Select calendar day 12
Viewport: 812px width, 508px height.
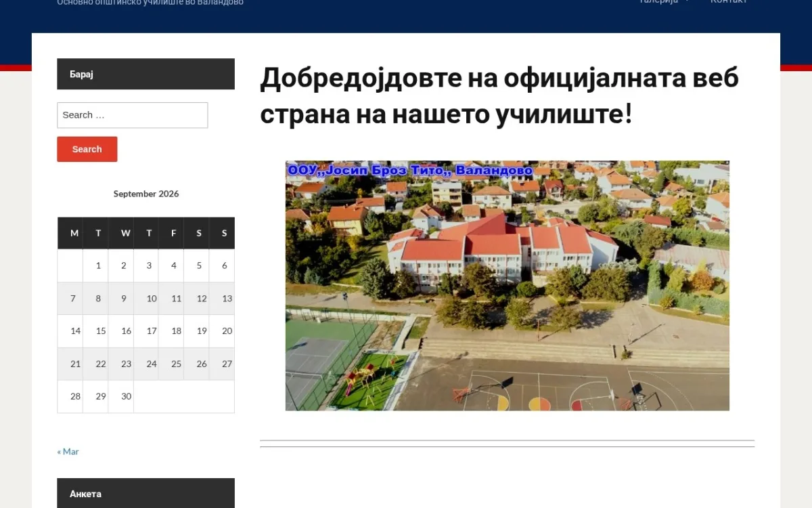196,298
